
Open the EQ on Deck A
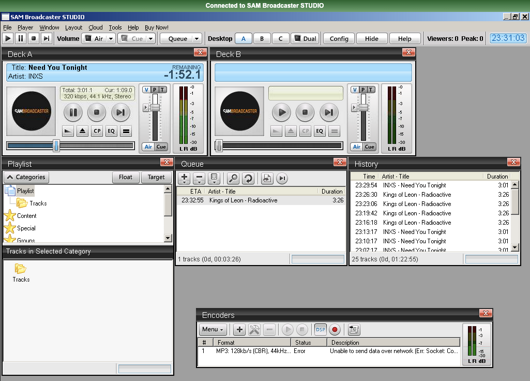(x=111, y=131)
